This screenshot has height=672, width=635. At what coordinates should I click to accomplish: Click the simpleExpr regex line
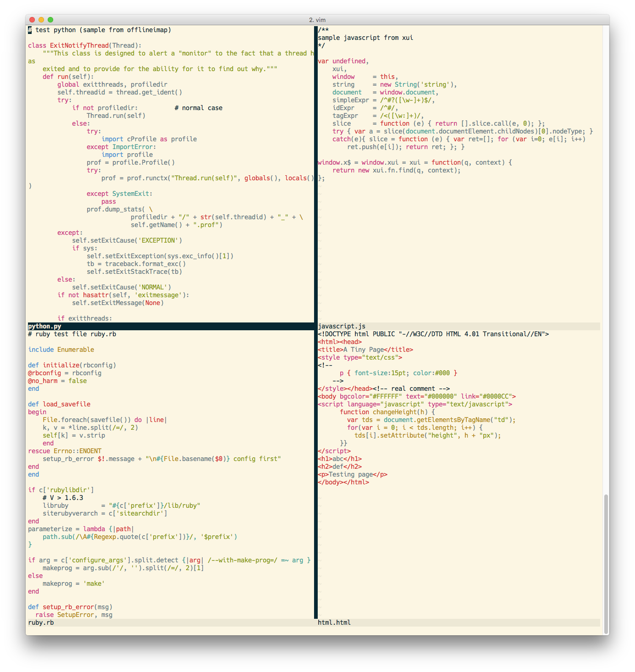coord(384,100)
